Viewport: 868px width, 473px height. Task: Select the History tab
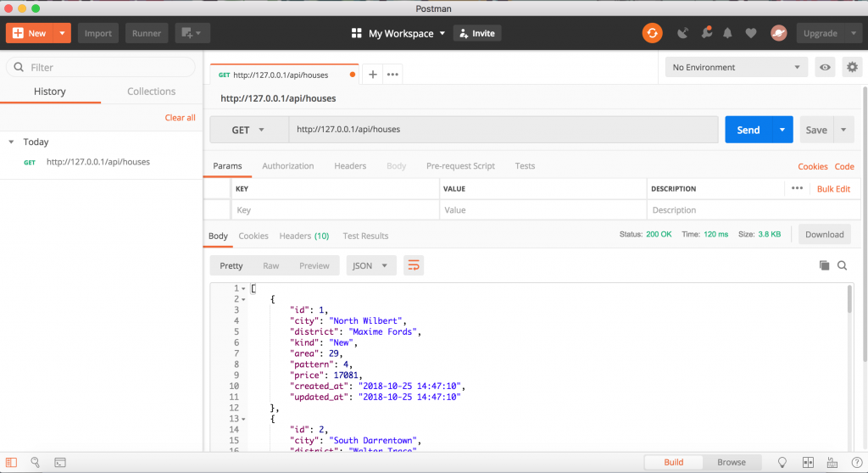(x=50, y=92)
